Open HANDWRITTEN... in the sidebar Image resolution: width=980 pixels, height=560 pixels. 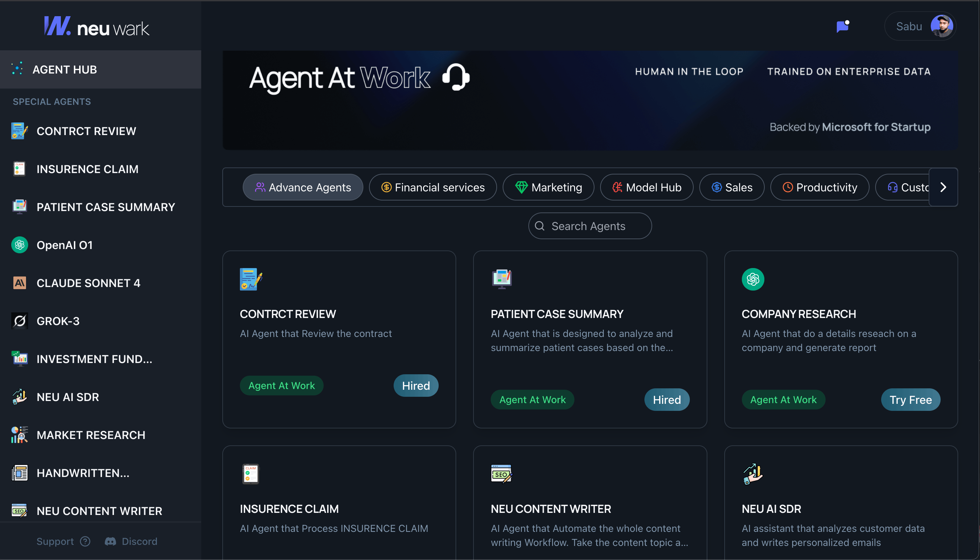coord(83,473)
